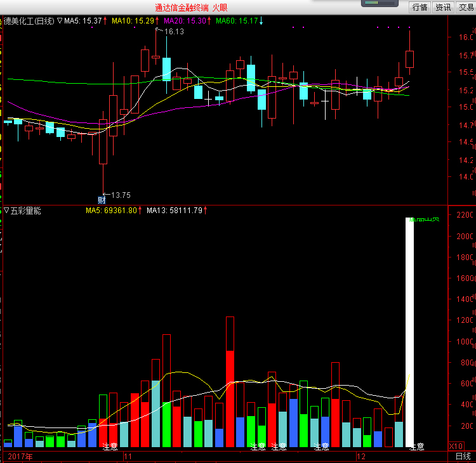Click the green signal text beside white bar
The height and width of the screenshot is (463, 476).
[x=424, y=219]
